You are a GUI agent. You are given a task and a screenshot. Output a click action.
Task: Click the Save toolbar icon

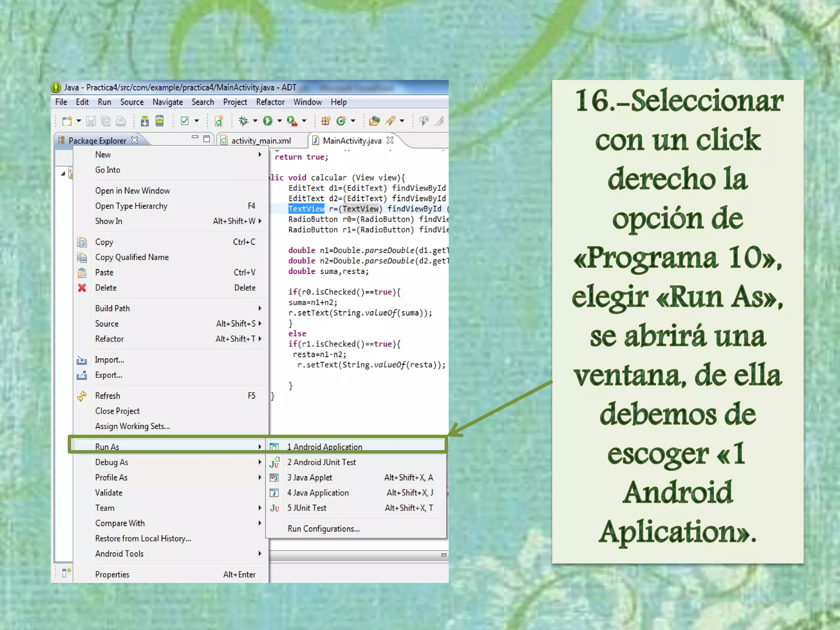(x=91, y=121)
